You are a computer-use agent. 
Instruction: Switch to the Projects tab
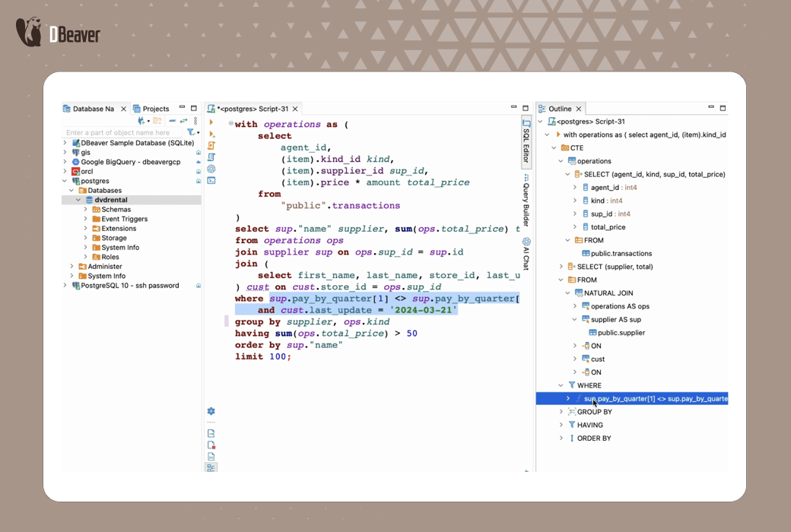[x=157, y=108]
